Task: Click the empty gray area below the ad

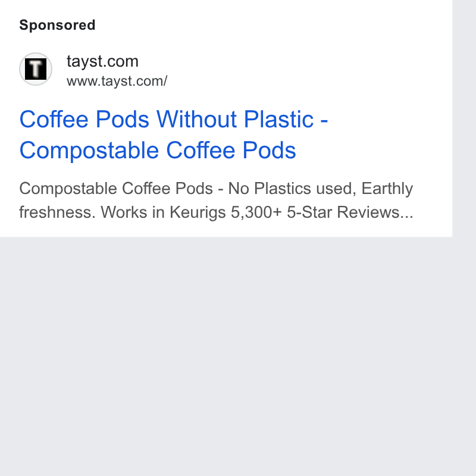Action: coord(226,355)
